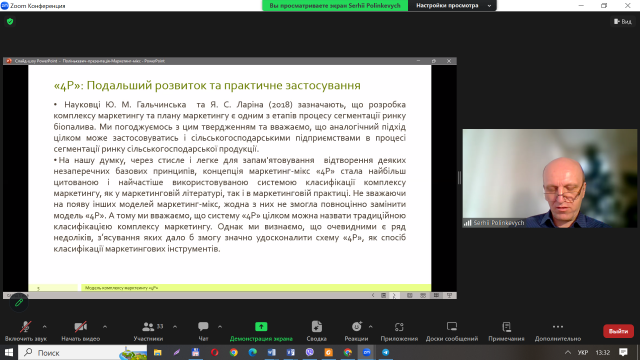Screen dimensions: 640x360
Task: Click the slide title «4P»: Подальший розвиток
Action: click(207, 85)
